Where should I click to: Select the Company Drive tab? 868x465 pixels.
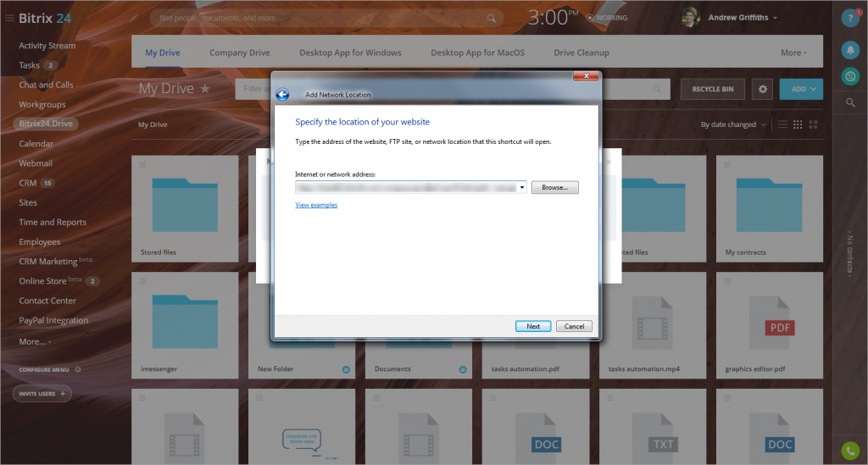[x=240, y=53]
